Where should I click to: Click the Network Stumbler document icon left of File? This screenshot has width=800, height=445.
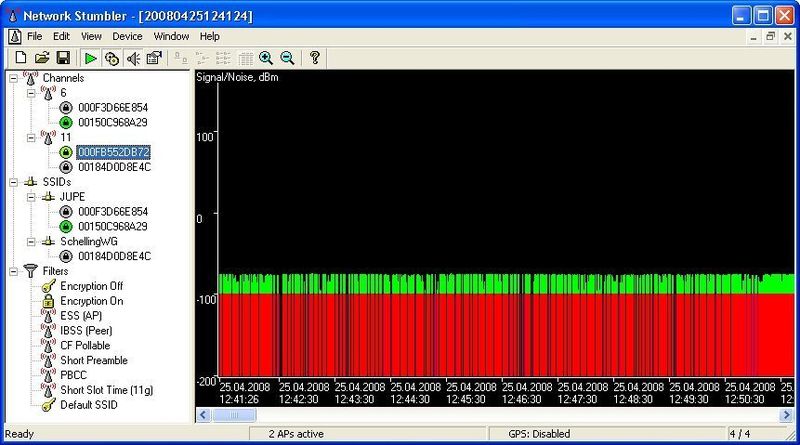(x=15, y=36)
